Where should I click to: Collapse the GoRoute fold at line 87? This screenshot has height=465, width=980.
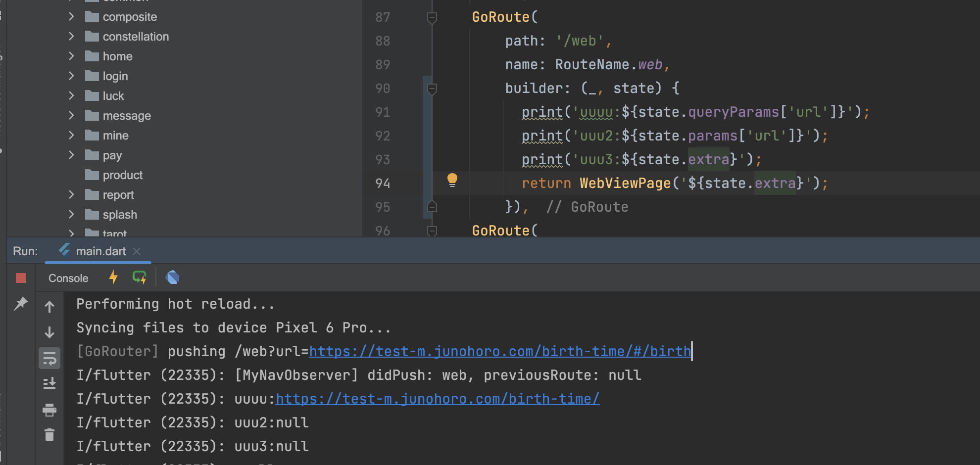coord(432,16)
